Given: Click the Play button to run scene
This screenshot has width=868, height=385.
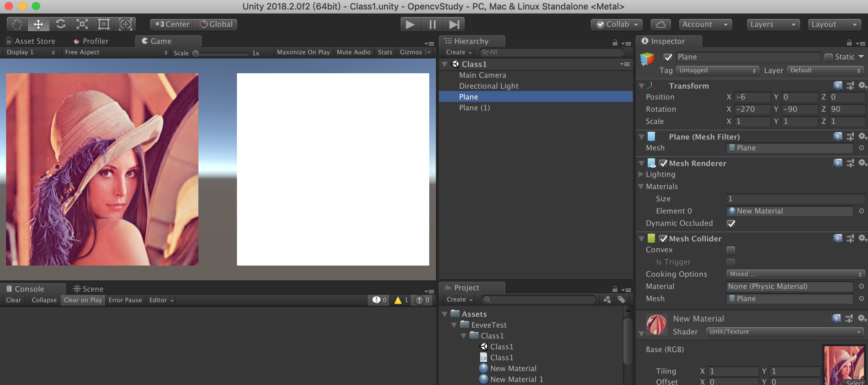Looking at the screenshot, I should click(x=410, y=24).
